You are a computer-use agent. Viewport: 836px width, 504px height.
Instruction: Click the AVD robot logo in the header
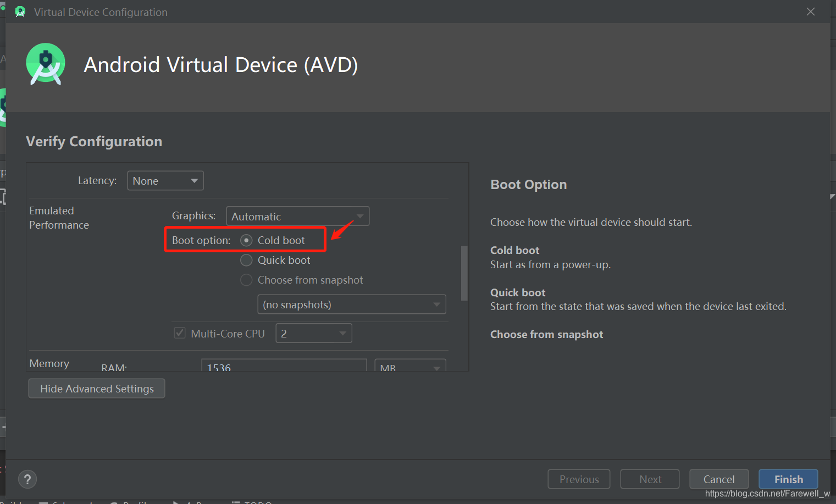click(x=46, y=64)
